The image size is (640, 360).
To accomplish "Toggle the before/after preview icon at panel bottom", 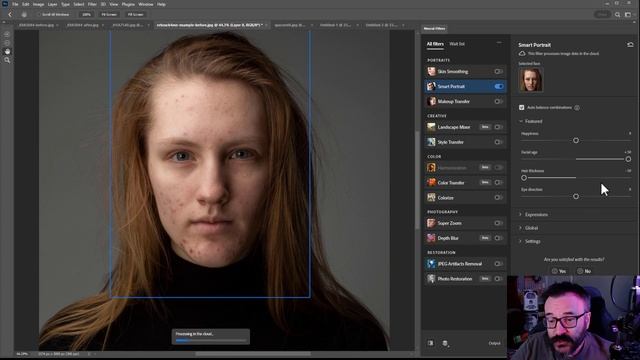I will (431, 343).
